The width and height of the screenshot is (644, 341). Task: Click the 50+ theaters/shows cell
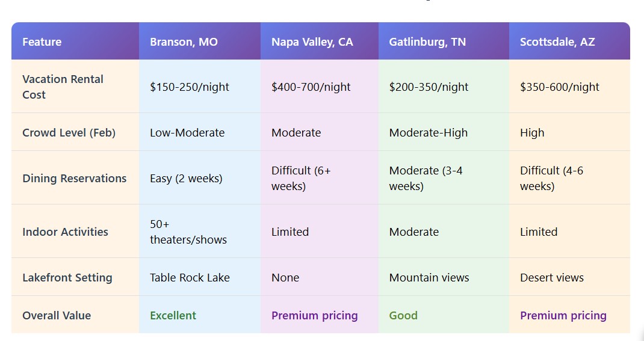pos(188,232)
